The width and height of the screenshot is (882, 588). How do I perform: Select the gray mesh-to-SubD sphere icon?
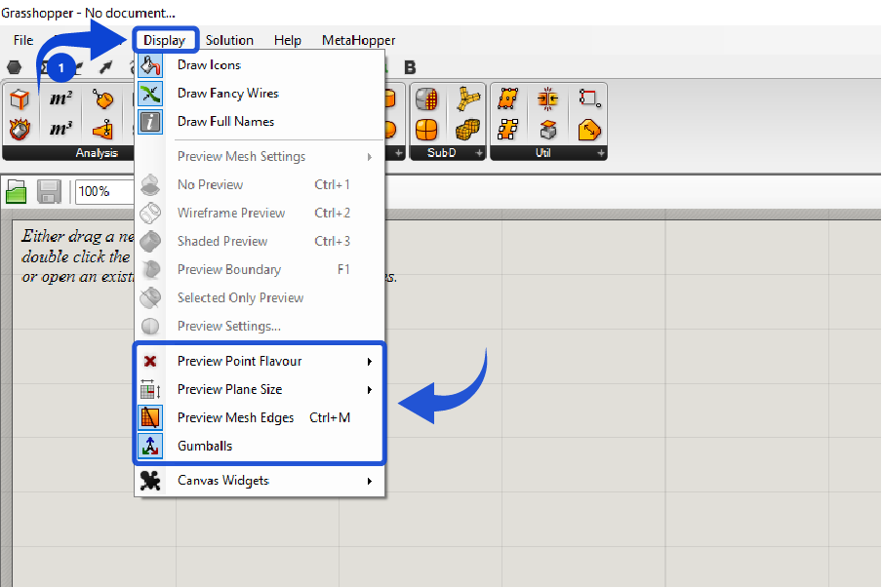tap(426, 98)
